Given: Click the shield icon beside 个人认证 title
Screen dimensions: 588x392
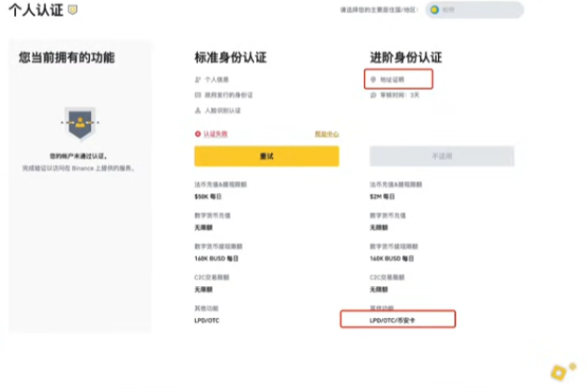Looking at the screenshot, I should coord(73,9).
